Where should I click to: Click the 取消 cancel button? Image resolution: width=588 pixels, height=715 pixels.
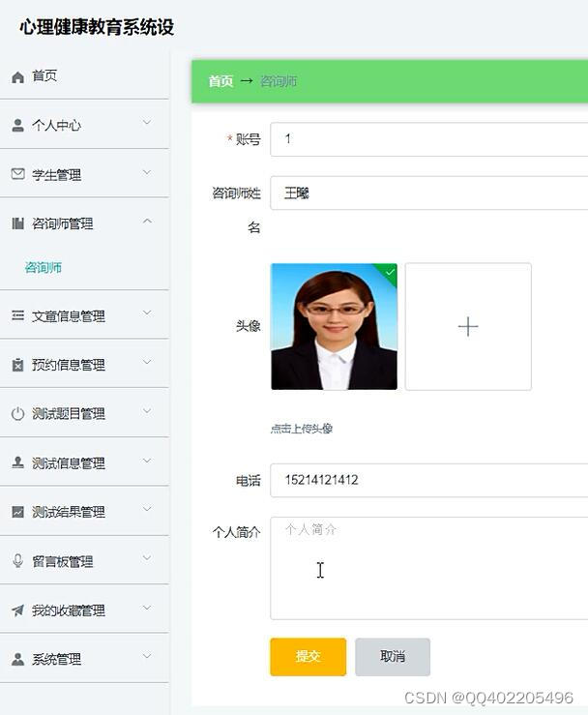pyautogui.click(x=393, y=657)
